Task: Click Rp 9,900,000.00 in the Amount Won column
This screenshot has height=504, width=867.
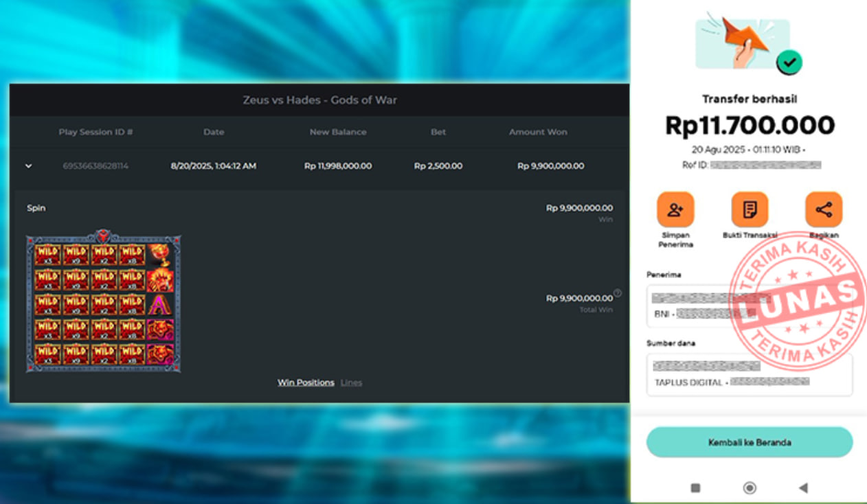Action: point(551,166)
